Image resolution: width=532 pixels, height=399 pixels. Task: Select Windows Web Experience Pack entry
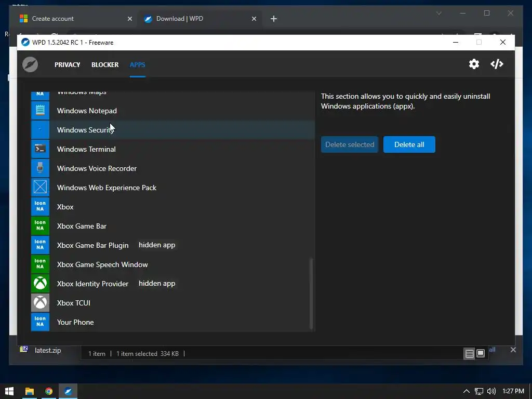(x=173, y=187)
